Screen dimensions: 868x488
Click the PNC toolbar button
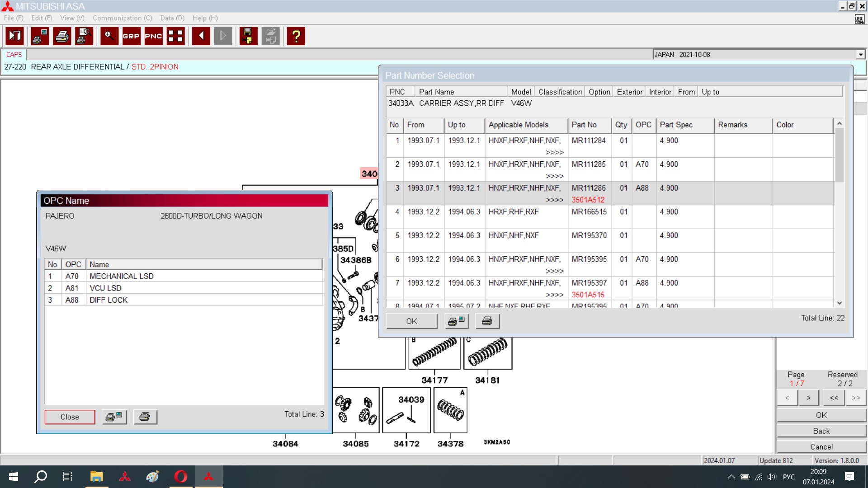(x=153, y=36)
